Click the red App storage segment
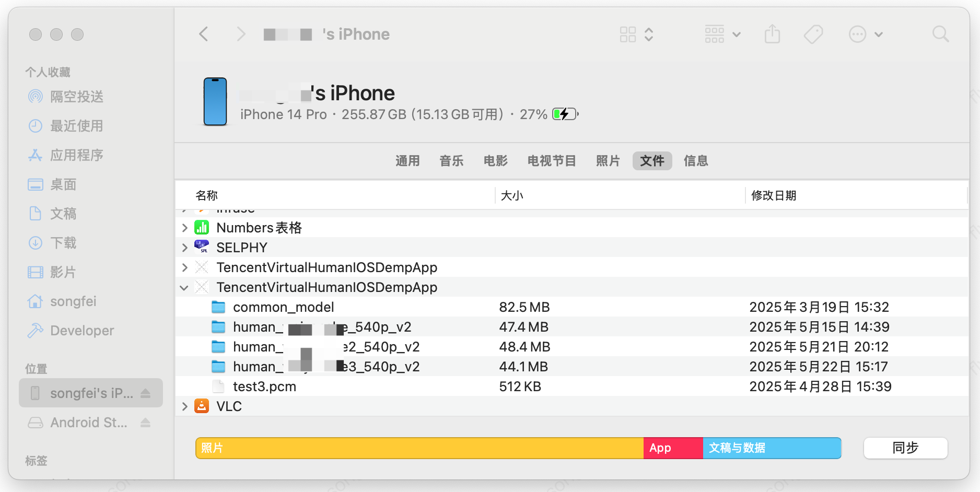The width and height of the screenshot is (980, 492). coord(673,448)
